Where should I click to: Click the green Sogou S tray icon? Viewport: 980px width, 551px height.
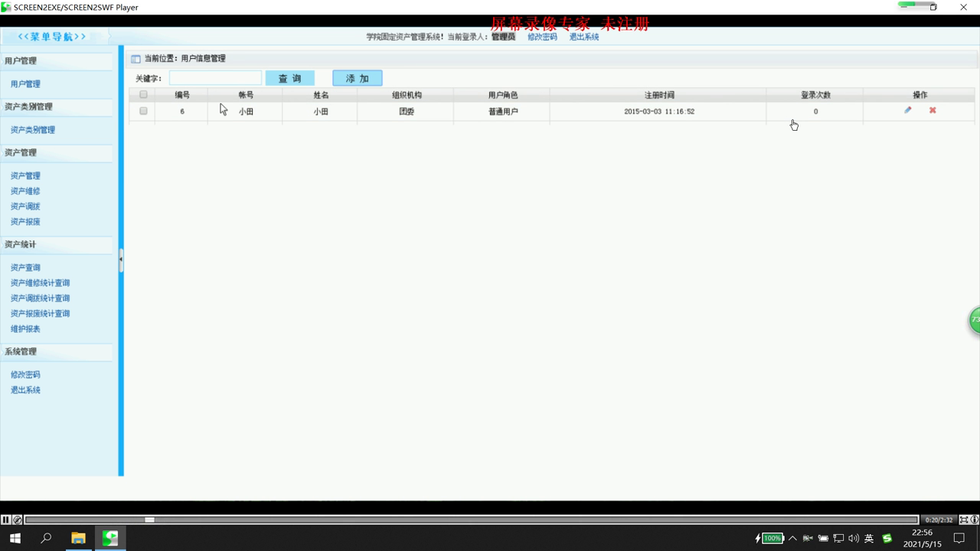(887, 539)
